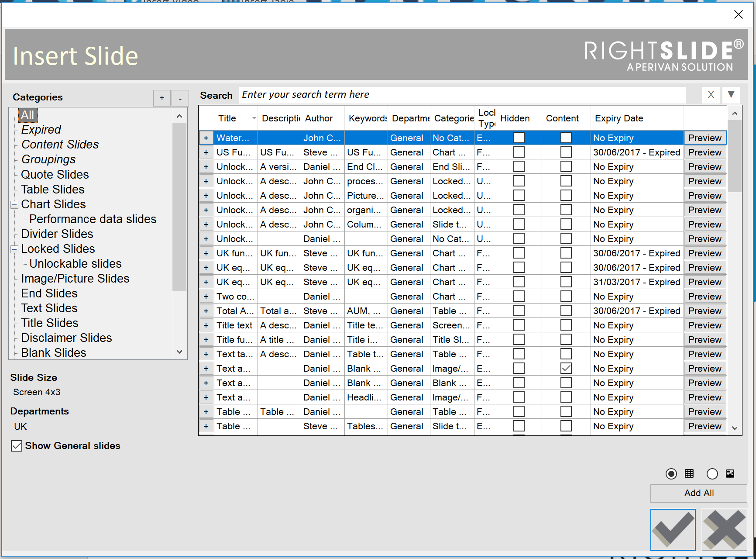Expand the Total A... slide row

click(x=206, y=311)
